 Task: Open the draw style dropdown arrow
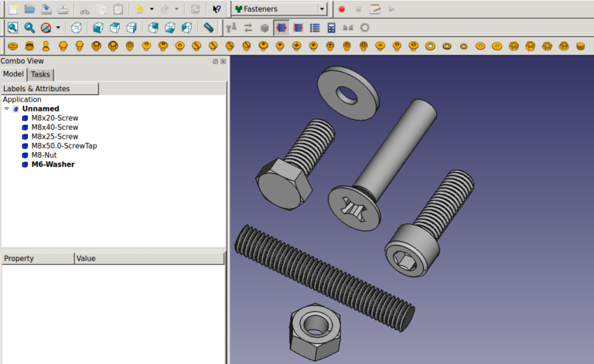58,28
